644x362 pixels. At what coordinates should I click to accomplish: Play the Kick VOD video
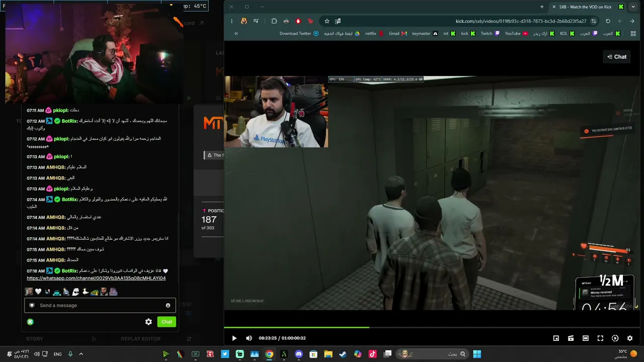[x=234, y=338]
